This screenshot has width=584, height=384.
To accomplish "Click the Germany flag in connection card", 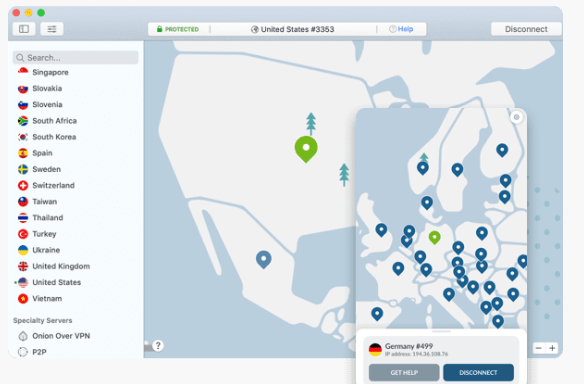I will click(375, 349).
